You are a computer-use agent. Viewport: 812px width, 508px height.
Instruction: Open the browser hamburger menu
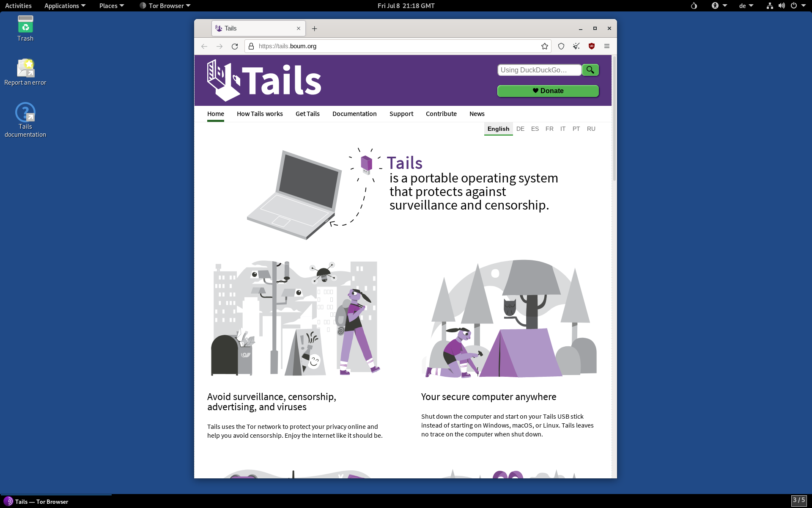(607, 46)
